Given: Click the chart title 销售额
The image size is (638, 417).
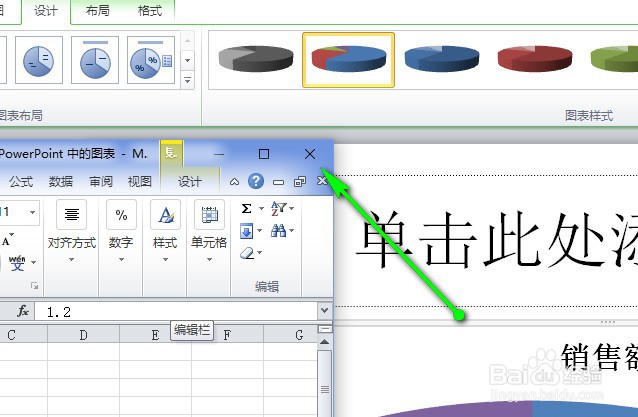Looking at the screenshot, I should (599, 357).
